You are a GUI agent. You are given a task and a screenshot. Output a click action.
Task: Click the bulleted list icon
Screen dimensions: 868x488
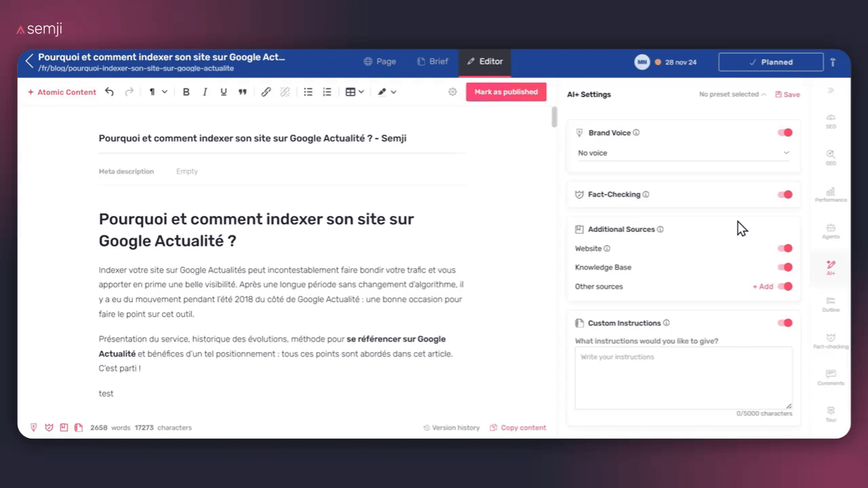pyautogui.click(x=308, y=92)
